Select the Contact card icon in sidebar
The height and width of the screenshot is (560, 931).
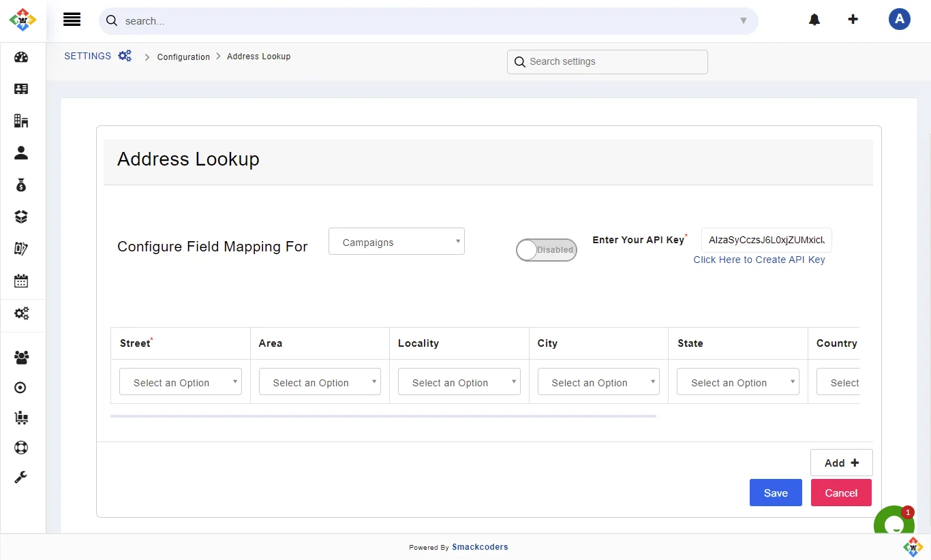20,89
